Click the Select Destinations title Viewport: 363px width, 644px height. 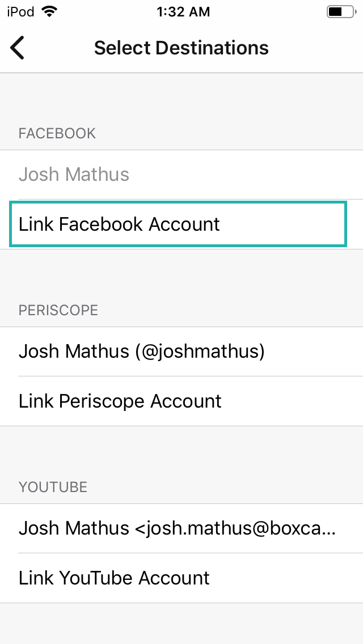[181, 48]
